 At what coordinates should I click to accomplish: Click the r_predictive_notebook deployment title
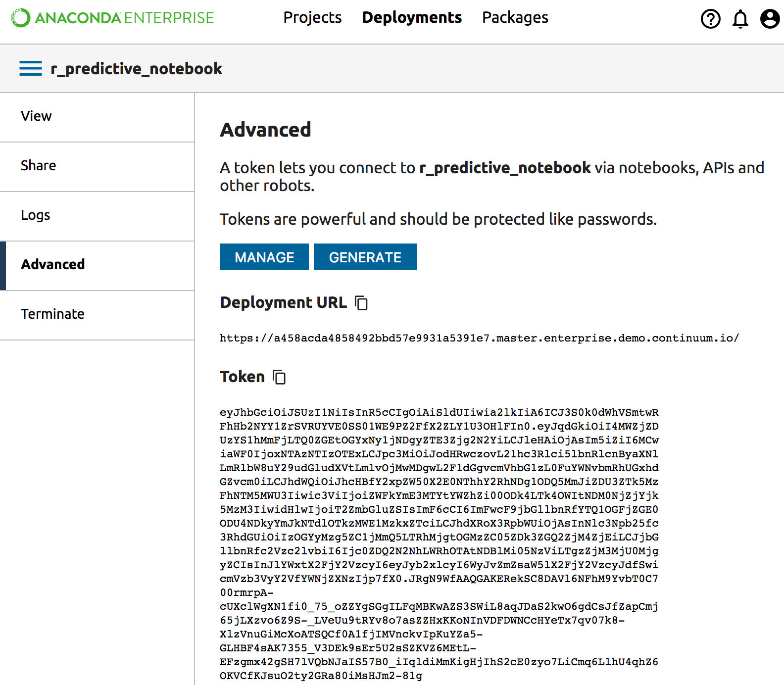tap(137, 69)
